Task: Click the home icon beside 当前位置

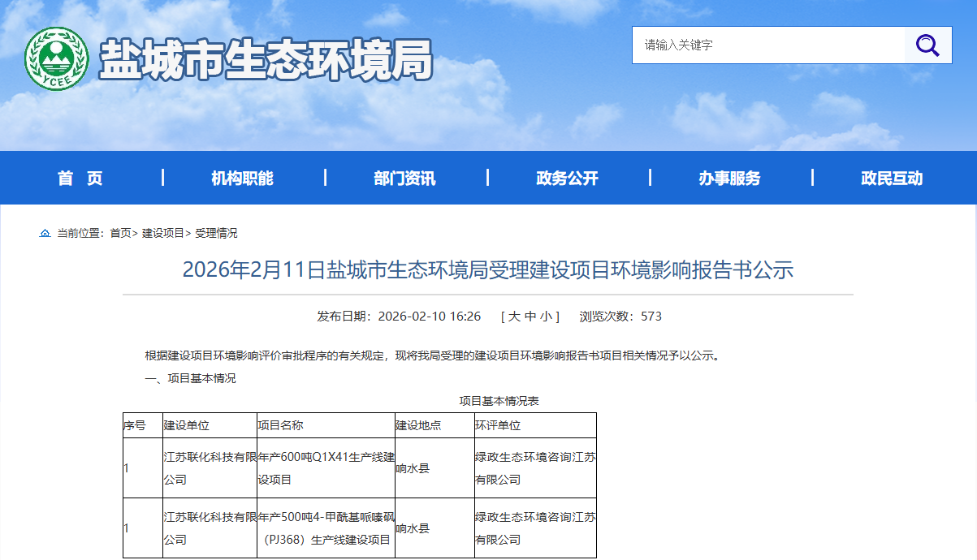Action: 45,234
